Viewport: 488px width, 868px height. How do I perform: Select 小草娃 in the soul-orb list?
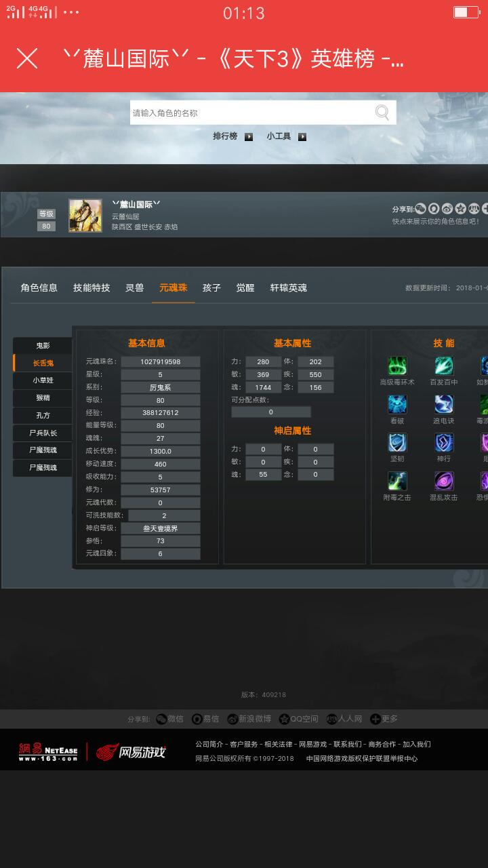pyautogui.click(x=43, y=380)
